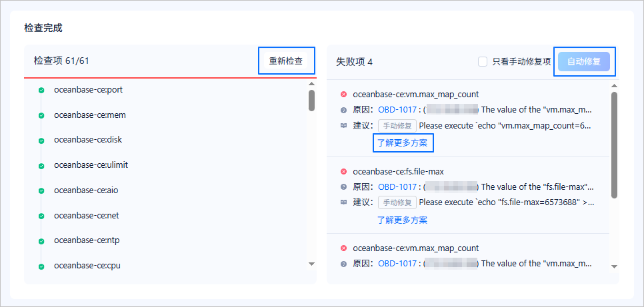644x307 pixels.
Task: Select the oceanbase-ce:mem check item text
Action: (90, 115)
